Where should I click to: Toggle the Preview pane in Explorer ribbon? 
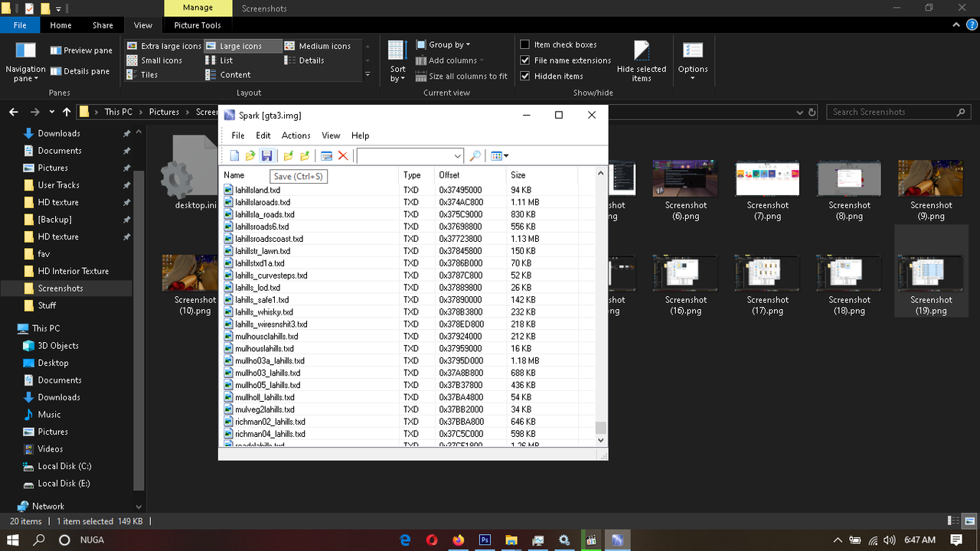coord(81,51)
